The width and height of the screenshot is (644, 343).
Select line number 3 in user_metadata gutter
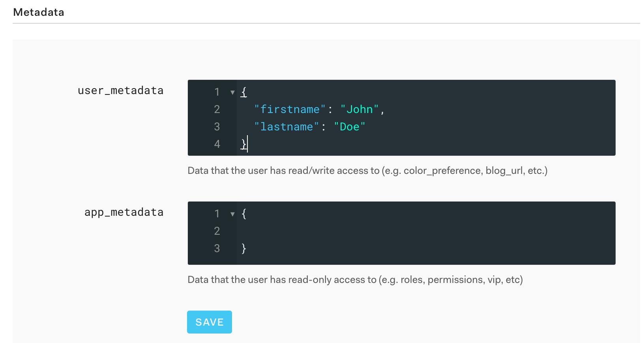coord(217,127)
